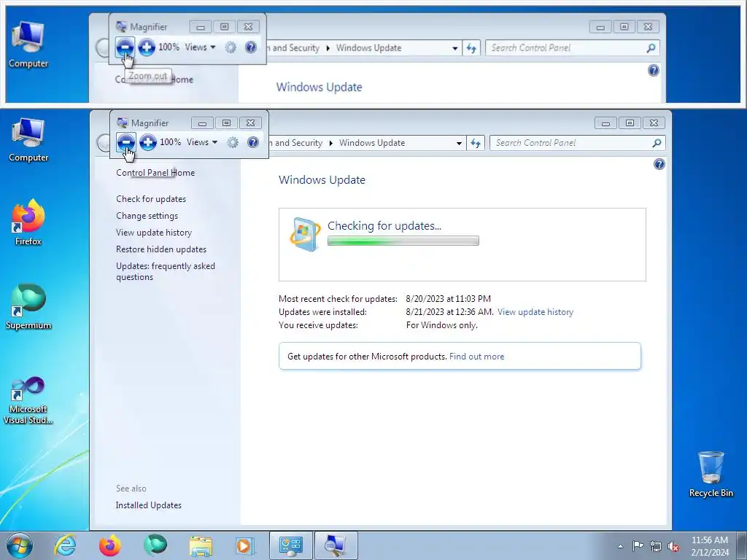The width and height of the screenshot is (747, 560).
Task: Click the taskbar clock showing 11:56 AM
Action: pos(710,546)
